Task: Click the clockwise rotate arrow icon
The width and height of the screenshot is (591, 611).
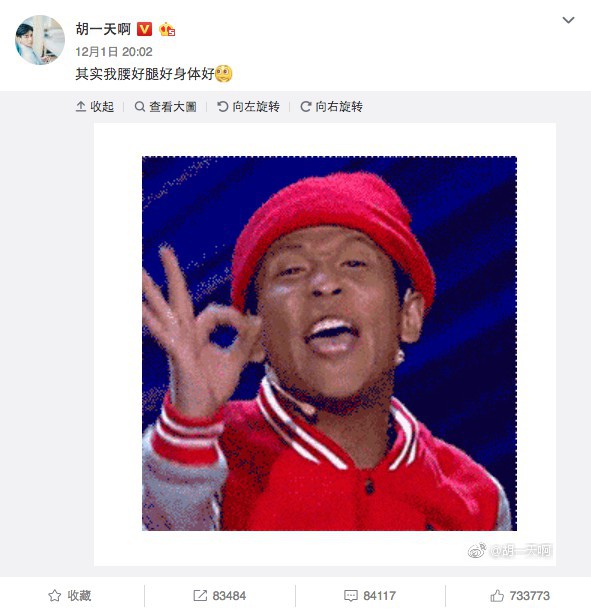Action: [x=306, y=106]
